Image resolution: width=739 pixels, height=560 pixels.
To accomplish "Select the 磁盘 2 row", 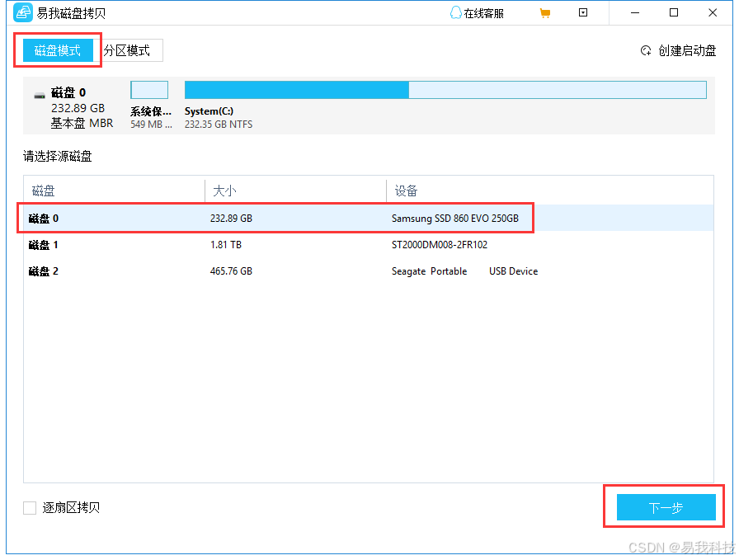I will click(369, 271).
